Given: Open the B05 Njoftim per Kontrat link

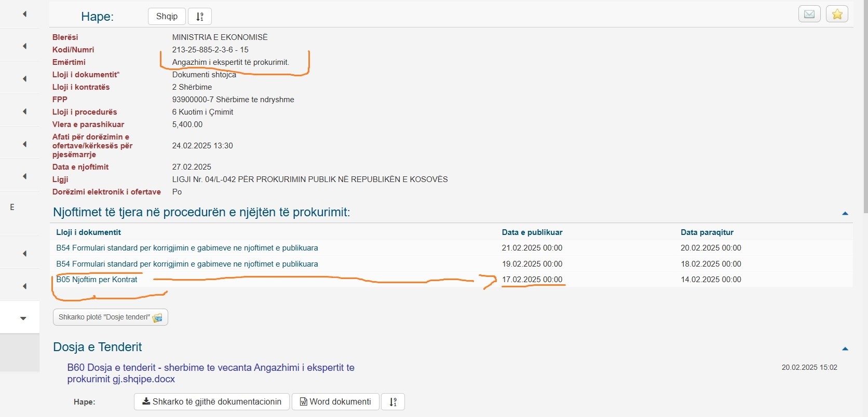Looking at the screenshot, I should [x=97, y=280].
